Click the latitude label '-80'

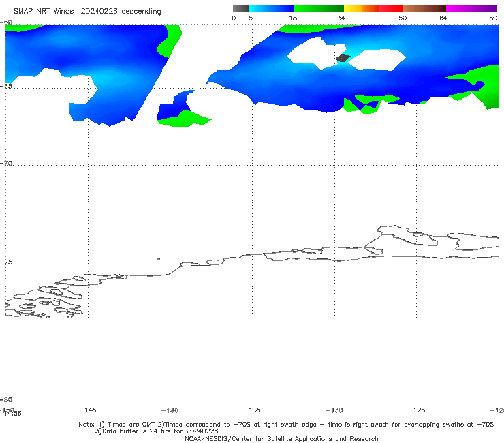[6, 400]
